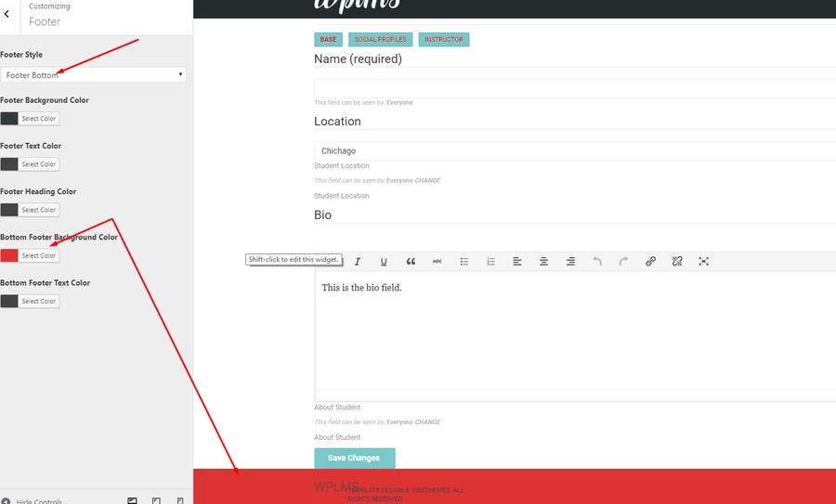Click the footer copyright text TEMPLATE DESIGN
The image size is (836, 504).
coord(406,495)
